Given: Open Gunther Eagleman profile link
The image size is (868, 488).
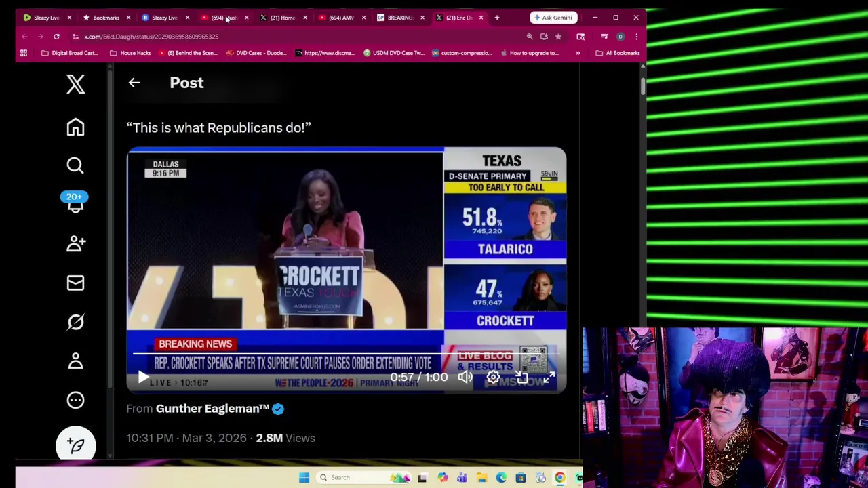Looking at the screenshot, I should coord(212,409).
